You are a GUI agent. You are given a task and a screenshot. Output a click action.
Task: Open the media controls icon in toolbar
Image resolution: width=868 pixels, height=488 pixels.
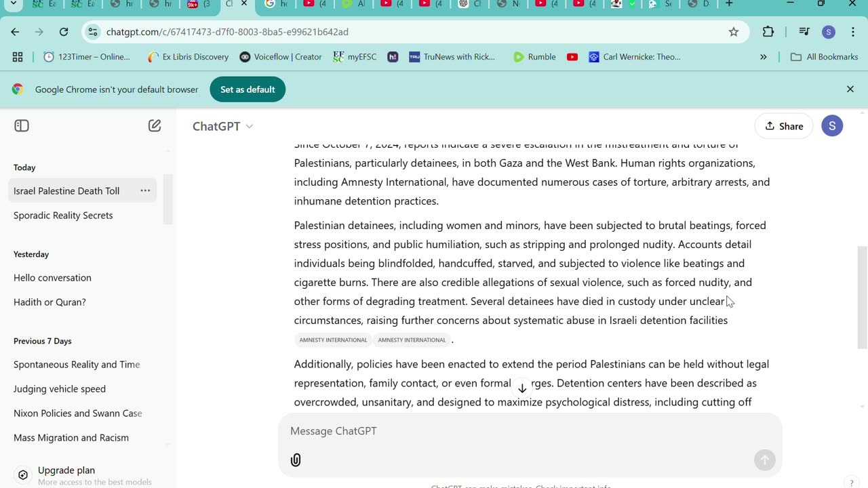click(x=804, y=32)
